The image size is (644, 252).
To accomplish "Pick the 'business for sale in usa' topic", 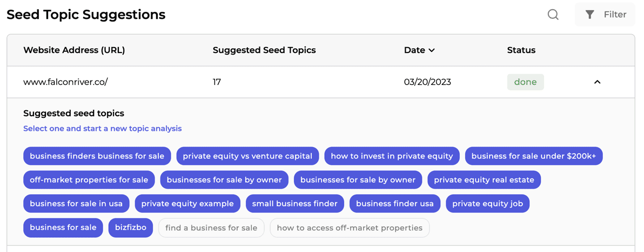I will coord(76,203).
